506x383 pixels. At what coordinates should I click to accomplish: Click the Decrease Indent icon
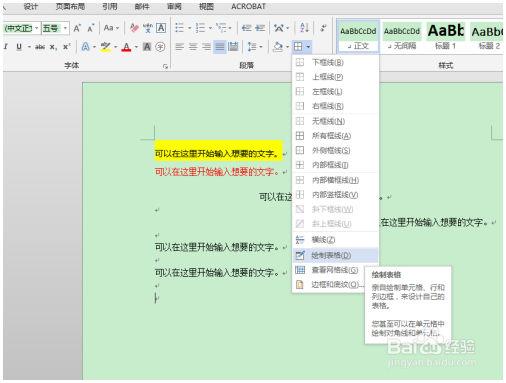[246, 28]
